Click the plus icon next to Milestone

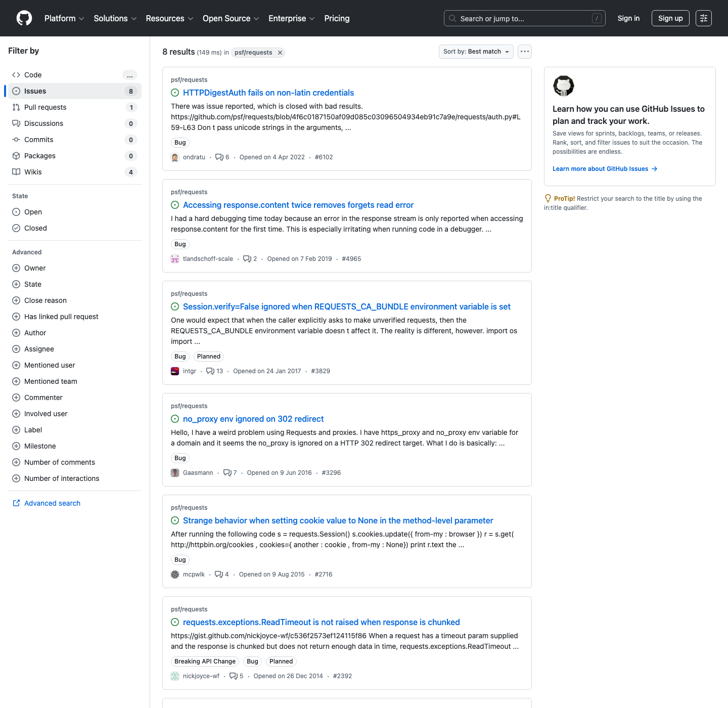click(16, 446)
